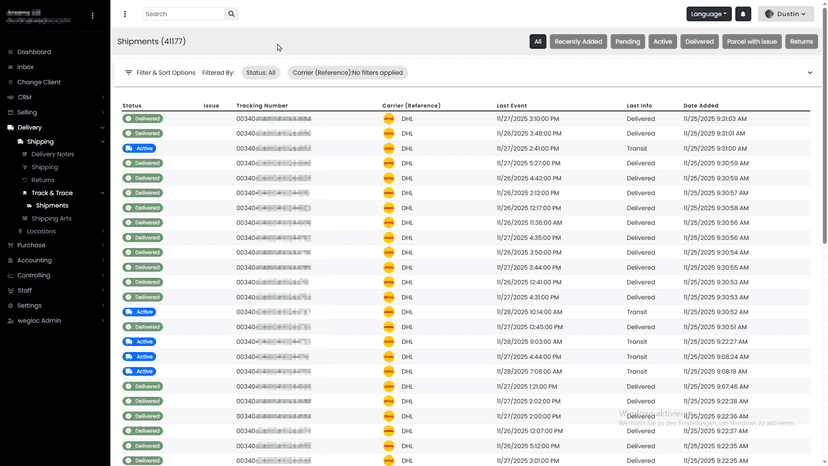This screenshot has width=828, height=466.
Task: Switch to Parcel with issue tab
Action: [751, 41]
